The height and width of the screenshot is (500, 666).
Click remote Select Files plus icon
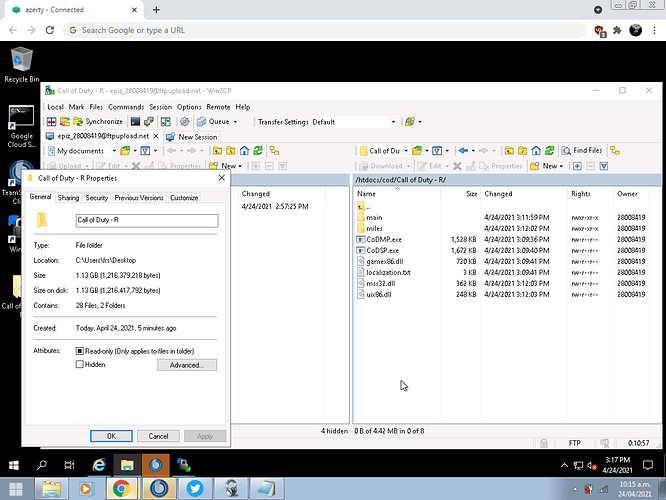pyautogui.click(x=577, y=166)
